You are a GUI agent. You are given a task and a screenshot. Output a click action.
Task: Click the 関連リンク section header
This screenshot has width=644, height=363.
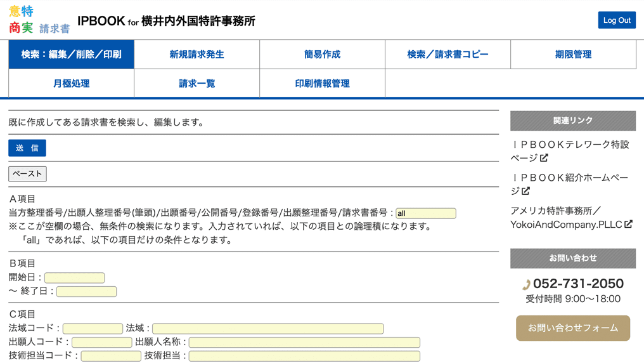click(x=573, y=121)
